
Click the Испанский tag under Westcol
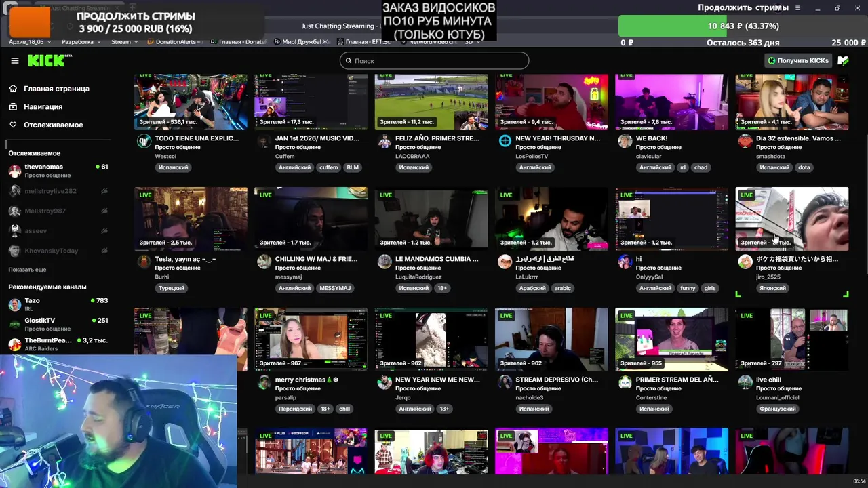pos(173,167)
